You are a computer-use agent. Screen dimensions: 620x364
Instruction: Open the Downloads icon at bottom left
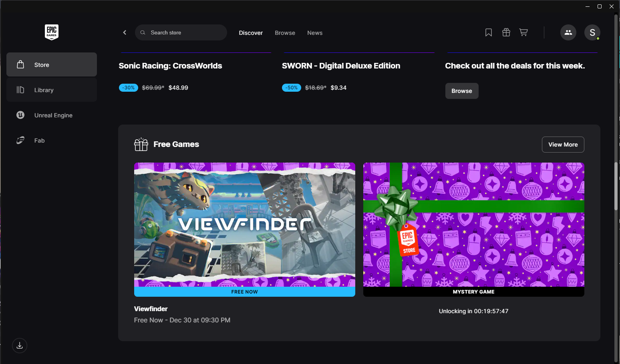[x=20, y=346]
